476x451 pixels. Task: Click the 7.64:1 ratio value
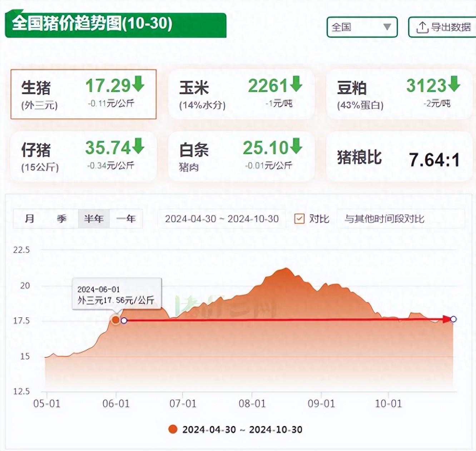point(434,160)
